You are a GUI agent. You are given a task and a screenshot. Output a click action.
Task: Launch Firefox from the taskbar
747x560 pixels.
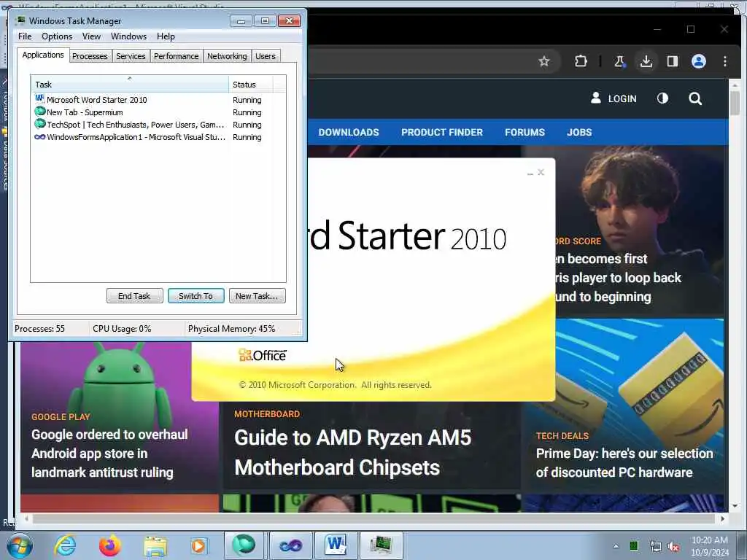109,545
